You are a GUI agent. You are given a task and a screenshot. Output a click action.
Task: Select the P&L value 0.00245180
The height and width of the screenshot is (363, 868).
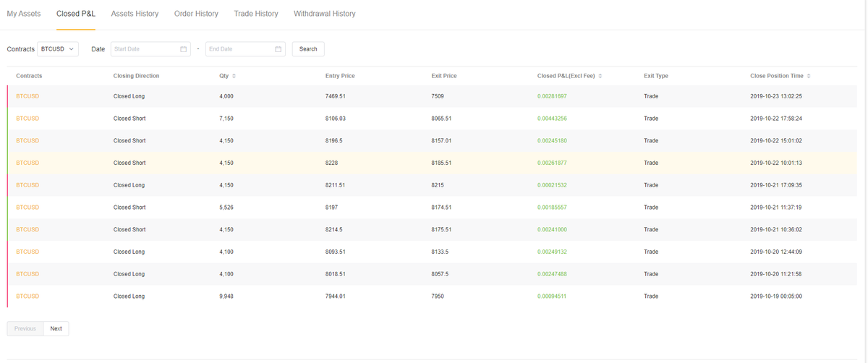pos(552,141)
